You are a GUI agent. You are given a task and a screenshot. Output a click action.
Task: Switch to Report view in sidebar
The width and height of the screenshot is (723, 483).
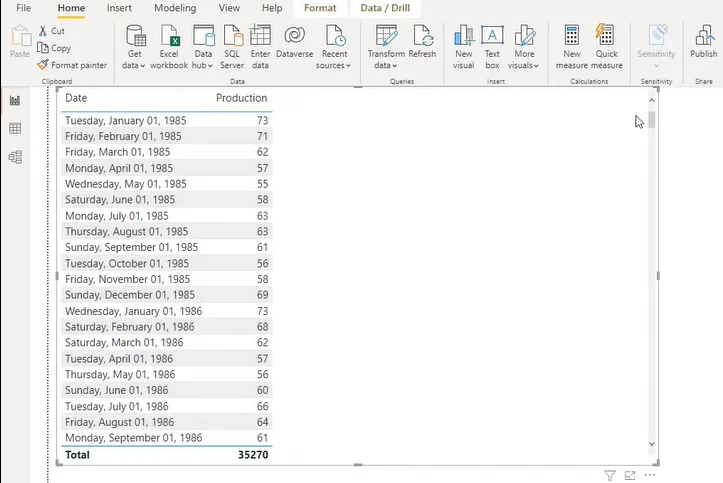15,100
